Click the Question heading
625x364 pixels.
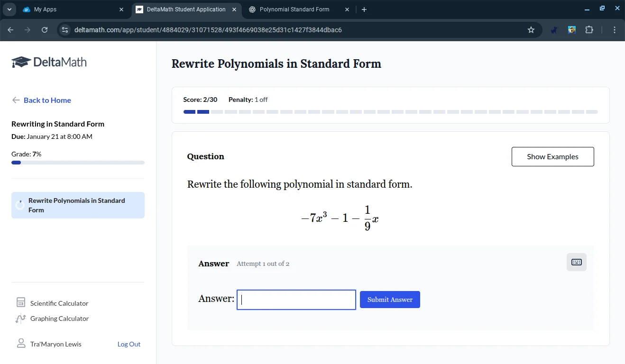click(x=206, y=156)
